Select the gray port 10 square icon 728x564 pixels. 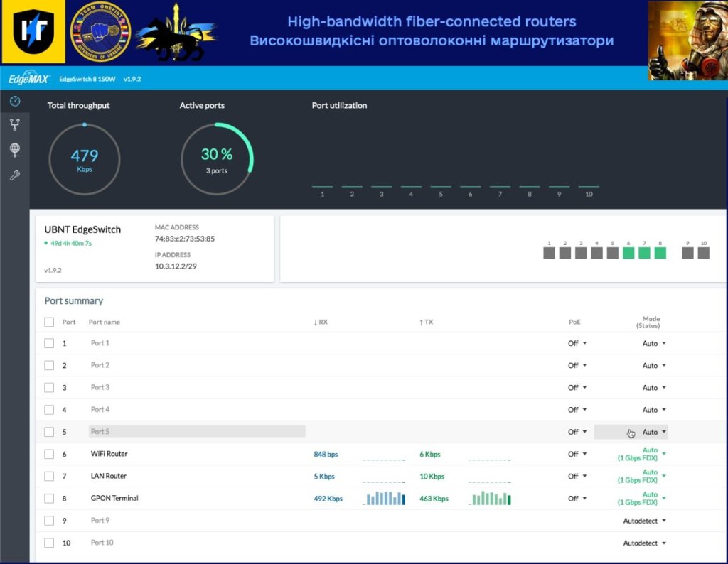coord(703,253)
